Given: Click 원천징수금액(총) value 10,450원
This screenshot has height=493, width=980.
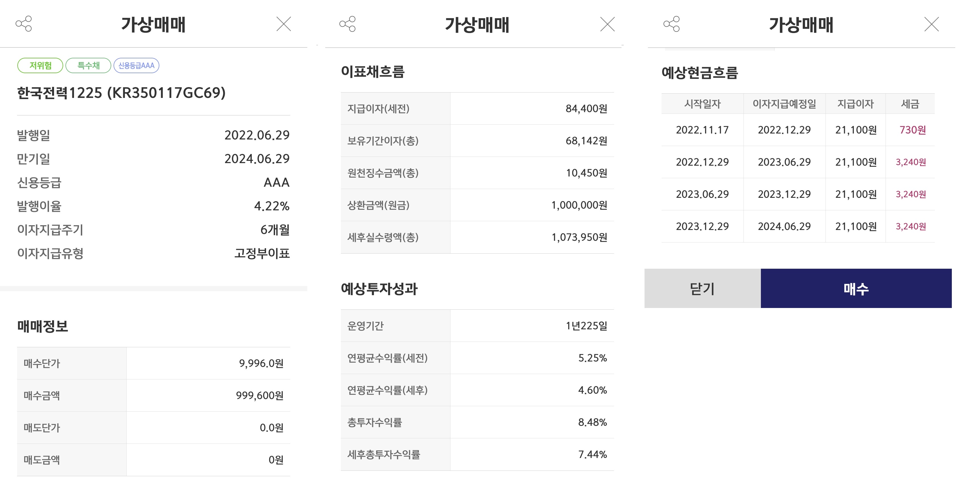Looking at the screenshot, I should pyautogui.click(x=586, y=173).
